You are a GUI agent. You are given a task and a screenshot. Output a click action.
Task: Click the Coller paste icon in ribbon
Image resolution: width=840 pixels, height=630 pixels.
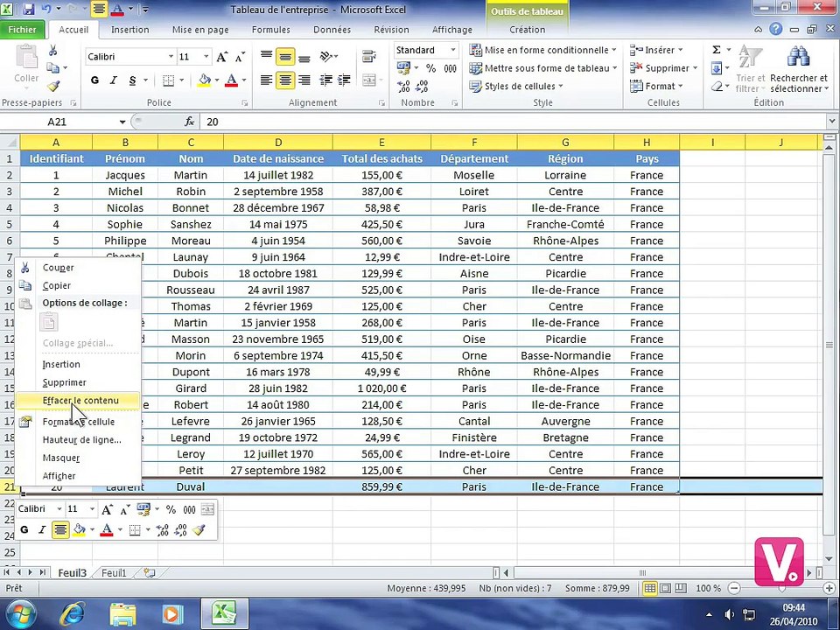[25, 58]
